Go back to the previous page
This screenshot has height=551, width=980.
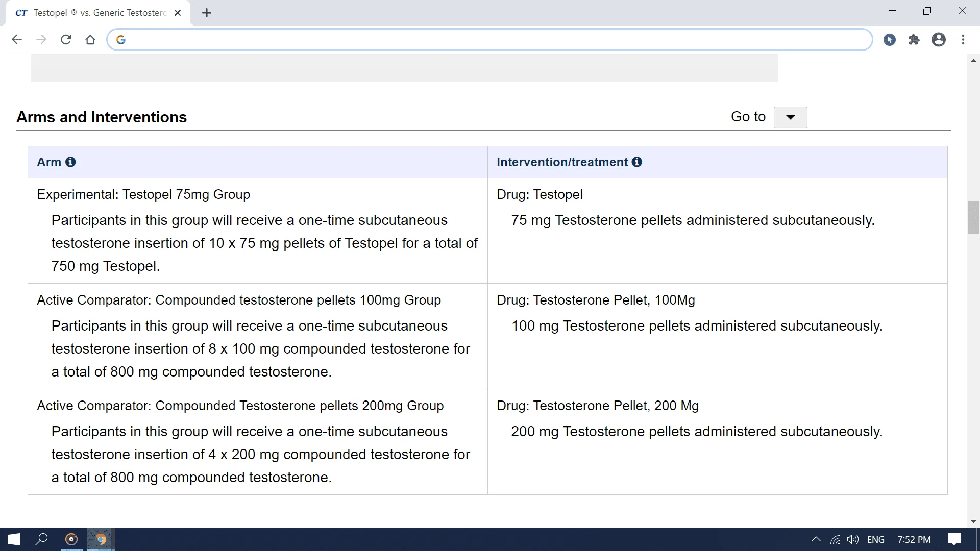(17, 40)
